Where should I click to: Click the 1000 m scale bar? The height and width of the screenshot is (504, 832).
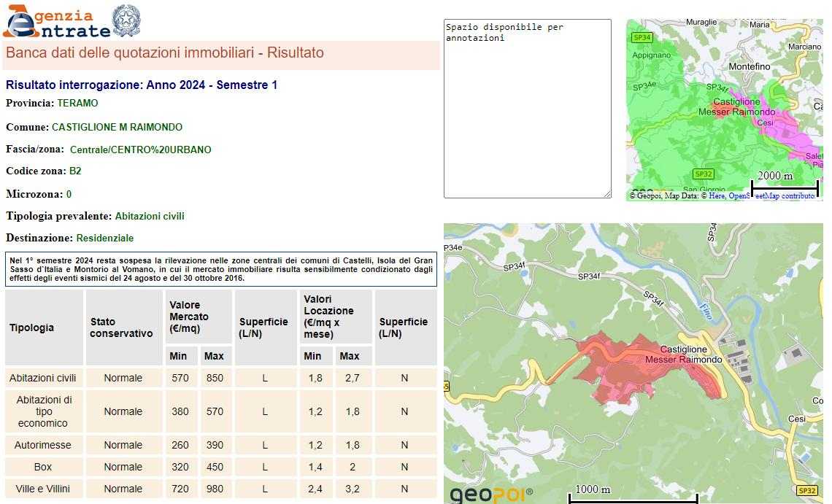(632, 495)
